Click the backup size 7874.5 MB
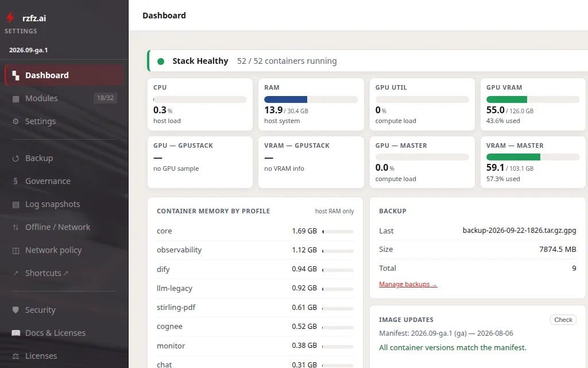The image size is (588, 368). click(x=558, y=250)
